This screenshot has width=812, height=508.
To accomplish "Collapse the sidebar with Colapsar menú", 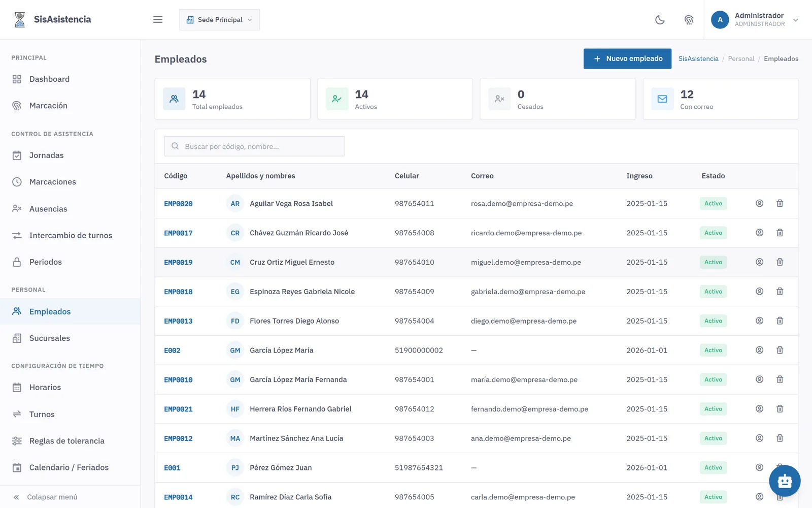I will 70,497.
